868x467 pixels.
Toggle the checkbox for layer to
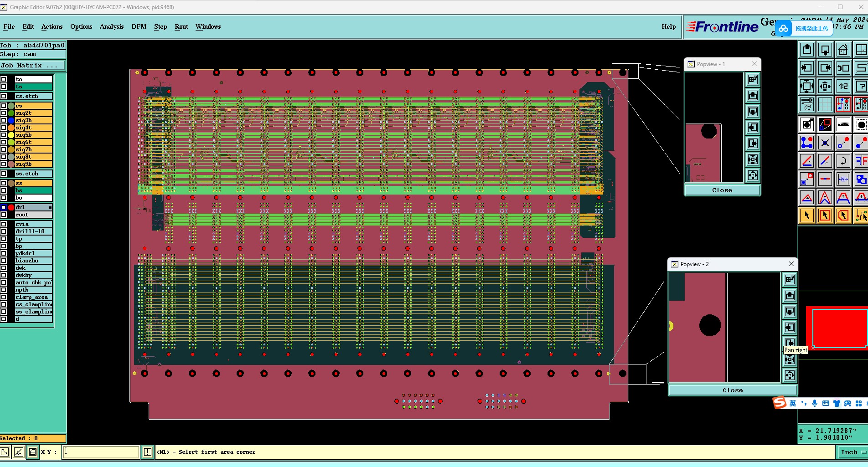(x=4, y=79)
